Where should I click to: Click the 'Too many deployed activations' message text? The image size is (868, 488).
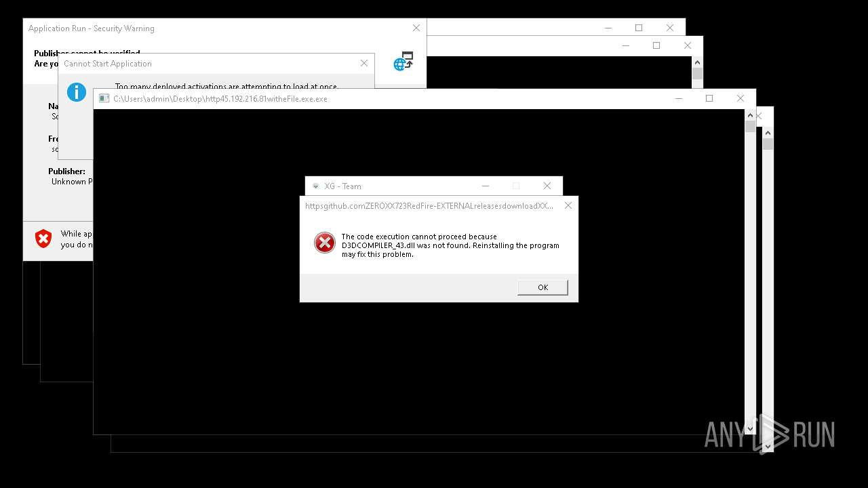226,87
